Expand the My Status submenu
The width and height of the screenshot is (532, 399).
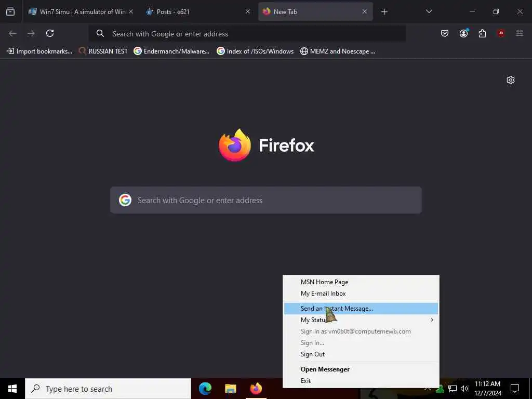(x=361, y=320)
